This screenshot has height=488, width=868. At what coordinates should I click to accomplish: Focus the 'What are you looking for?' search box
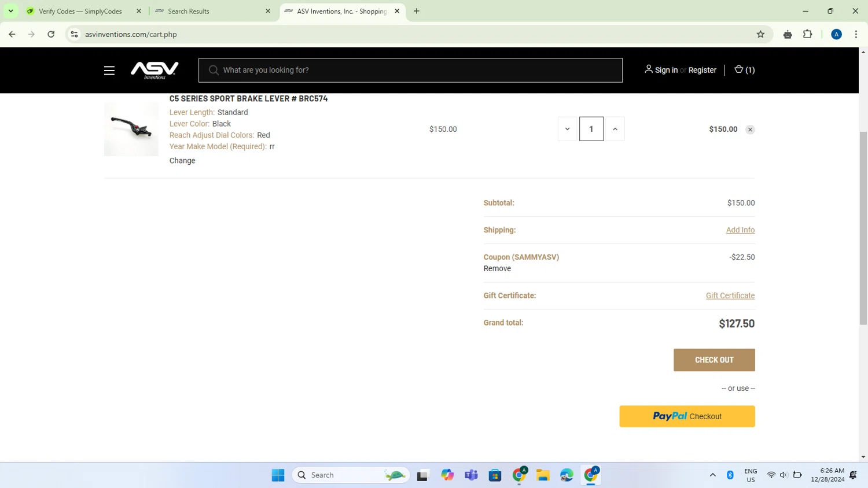[x=410, y=70]
